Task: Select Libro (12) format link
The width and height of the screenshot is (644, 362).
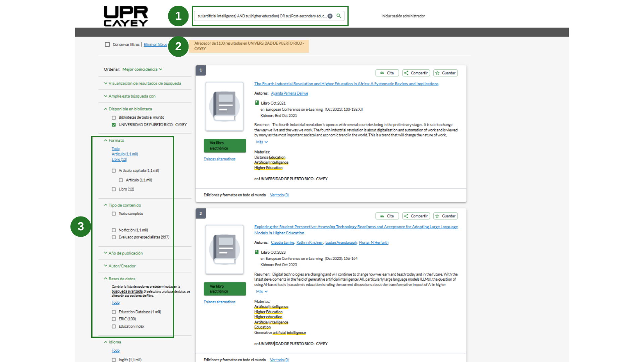Action: (x=119, y=160)
